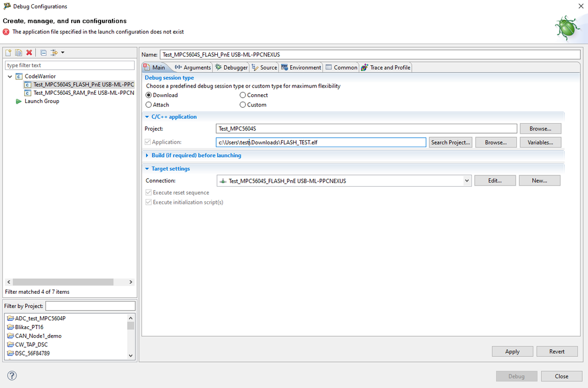Click the New launch configuration icon
This screenshot has height=388, width=588.
tap(8, 52)
